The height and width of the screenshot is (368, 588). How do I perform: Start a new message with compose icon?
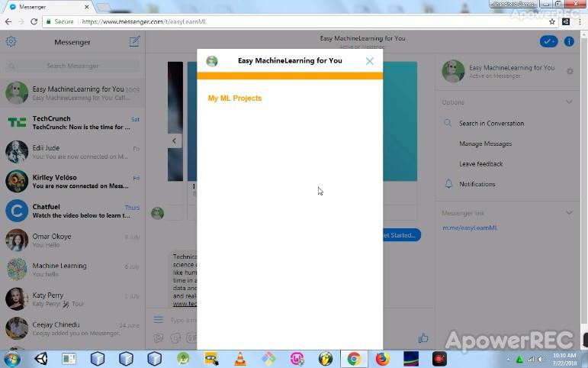click(x=135, y=41)
